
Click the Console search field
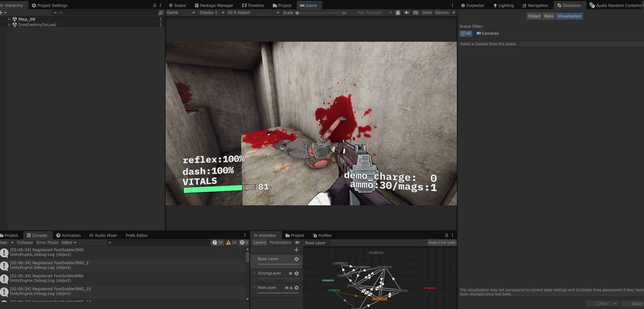pos(158,243)
